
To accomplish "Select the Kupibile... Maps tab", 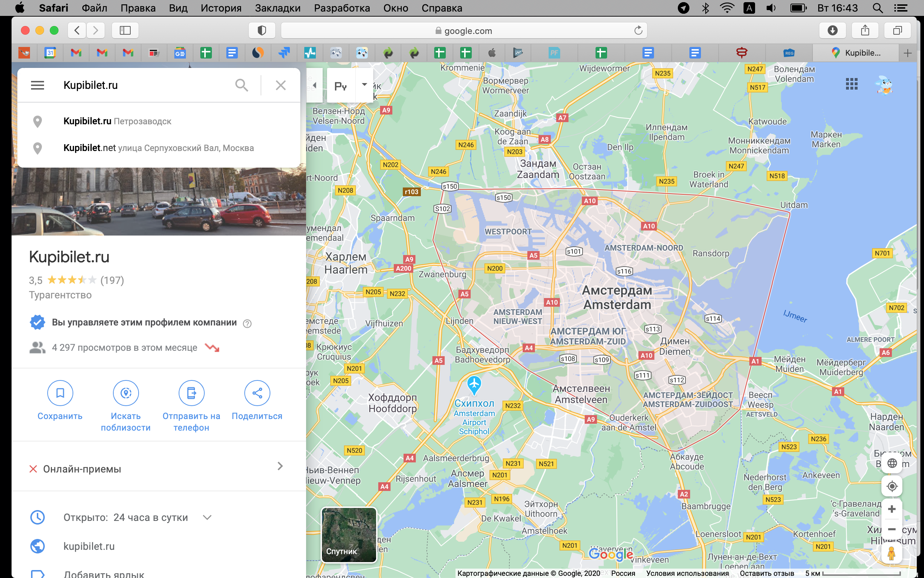I will [856, 53].
